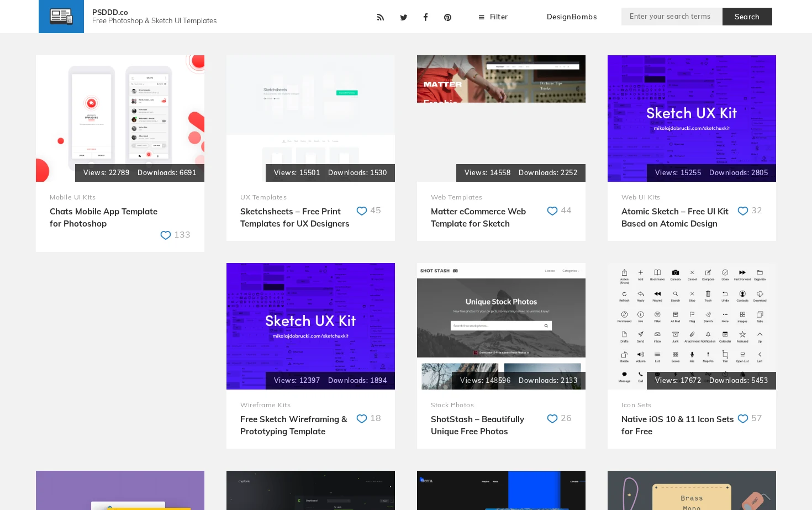Like Atomic Sketch UI Kit heart

(743, 211)
